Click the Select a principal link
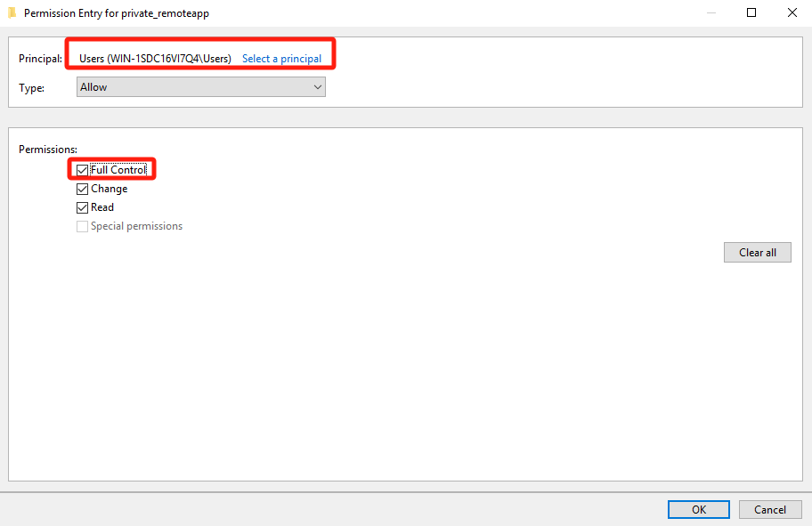812x526 pixels. point(281,59)
